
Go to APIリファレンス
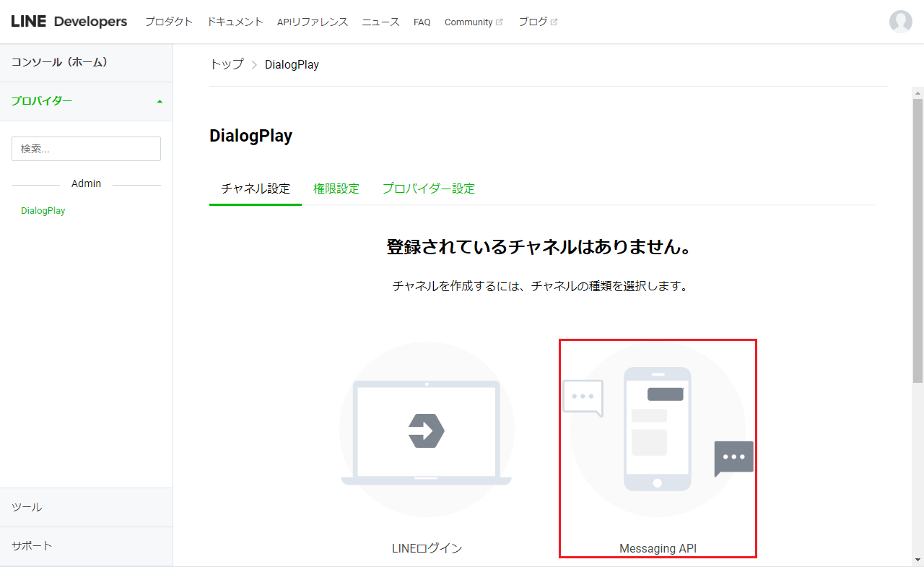pos(313,22)
